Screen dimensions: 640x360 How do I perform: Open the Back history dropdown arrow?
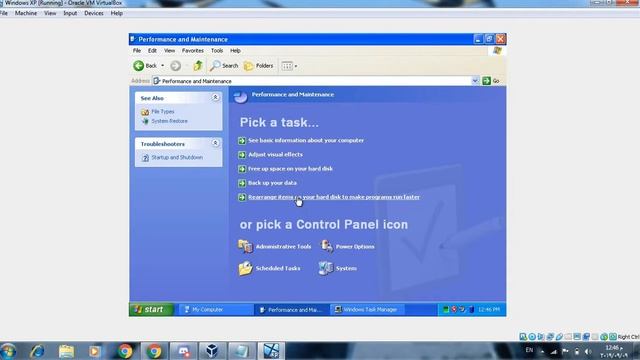click(162, 66)
